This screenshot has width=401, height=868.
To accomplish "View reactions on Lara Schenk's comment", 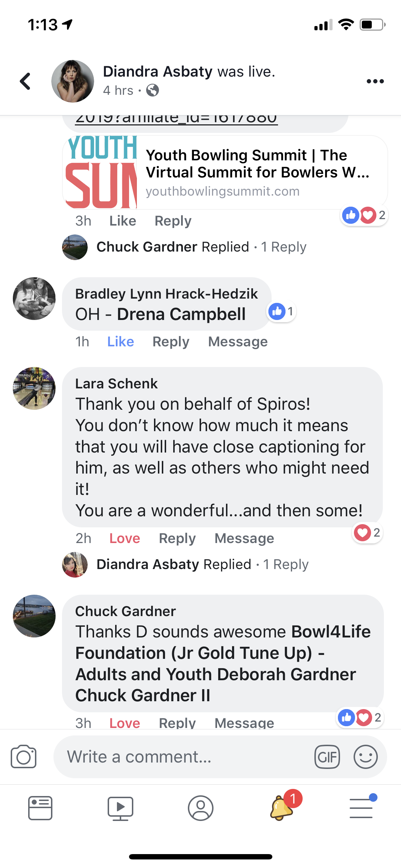I will [367, 533].
